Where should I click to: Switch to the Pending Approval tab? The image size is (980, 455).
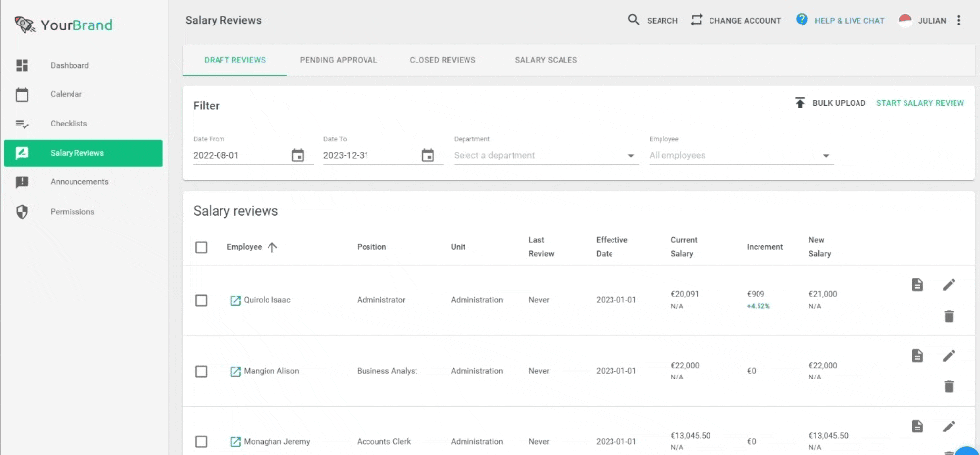click(x=338, y=60)
